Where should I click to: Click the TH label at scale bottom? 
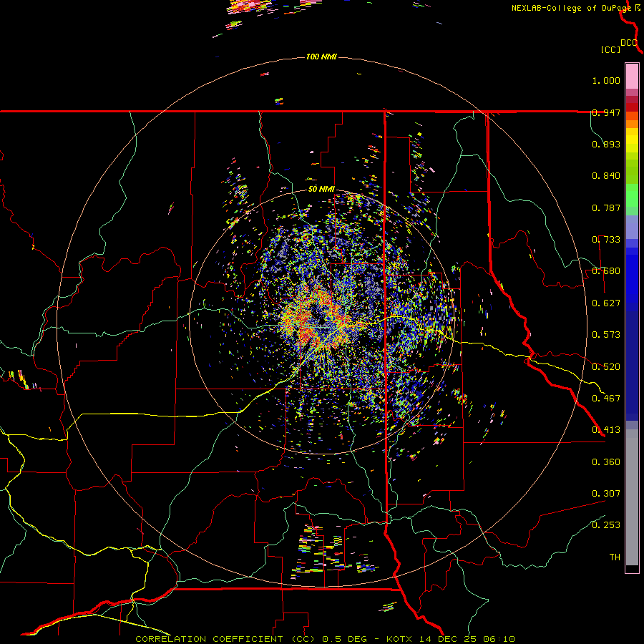point(615,557)
